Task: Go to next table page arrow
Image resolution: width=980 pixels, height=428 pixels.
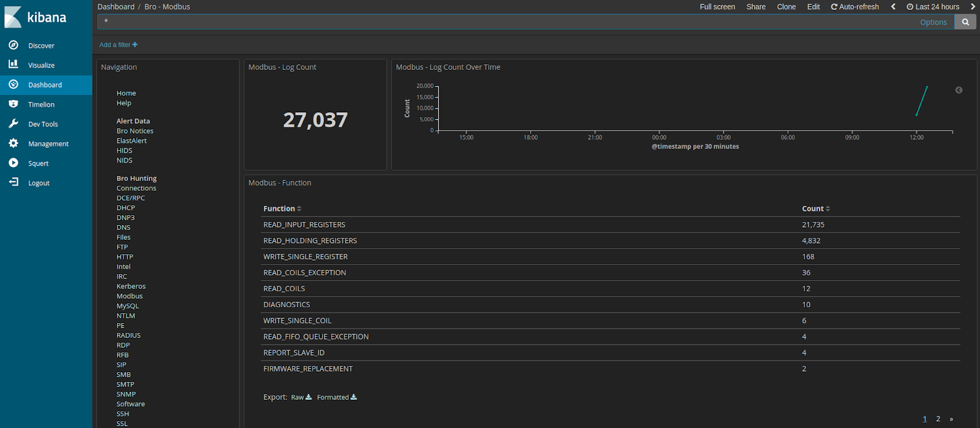Action: [951, 419]
